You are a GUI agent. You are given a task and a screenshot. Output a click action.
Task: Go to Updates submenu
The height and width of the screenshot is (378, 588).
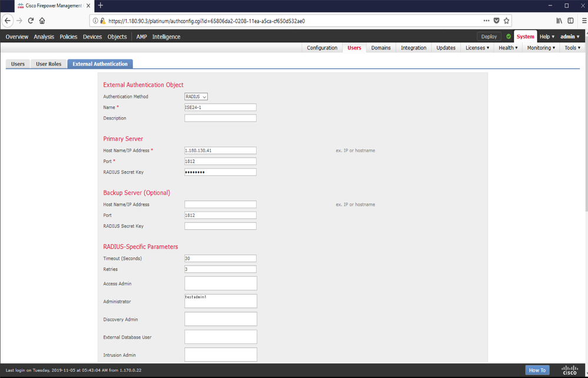[x=446, y=48]
